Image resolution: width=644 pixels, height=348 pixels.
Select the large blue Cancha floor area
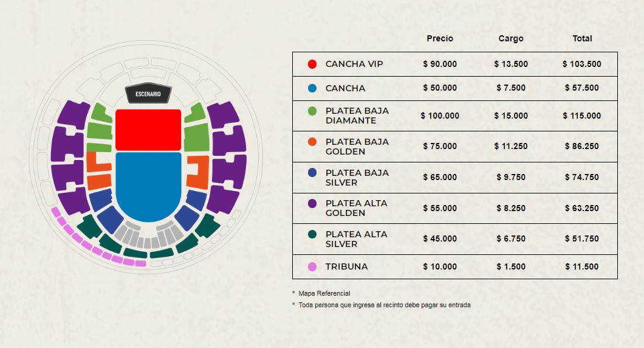tap(148, 186)
